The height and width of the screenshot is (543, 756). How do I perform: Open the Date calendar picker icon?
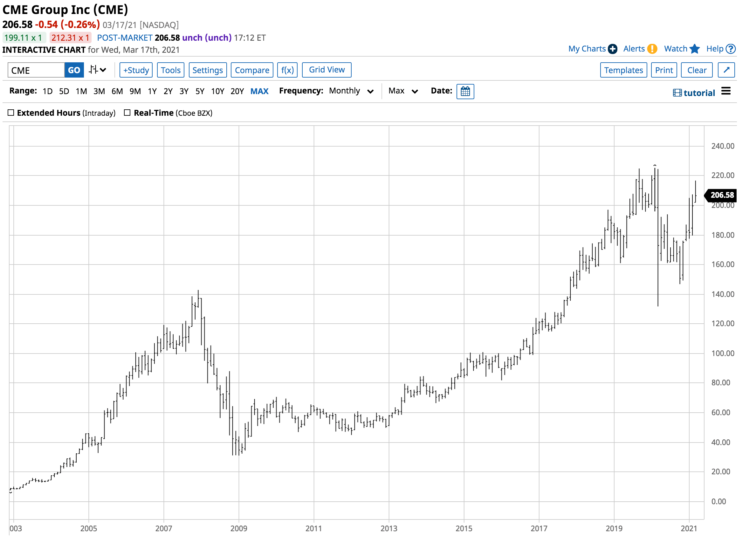[x=465, y=91]
